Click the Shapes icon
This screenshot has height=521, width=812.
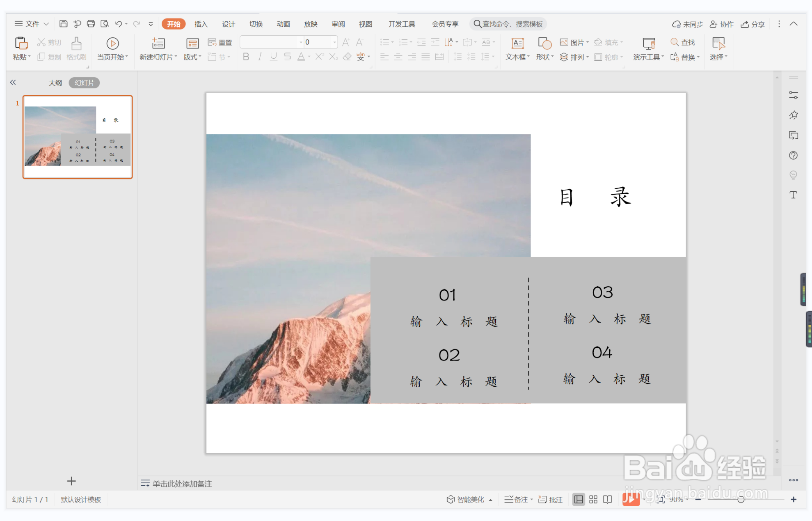click(x=544, y=44)
